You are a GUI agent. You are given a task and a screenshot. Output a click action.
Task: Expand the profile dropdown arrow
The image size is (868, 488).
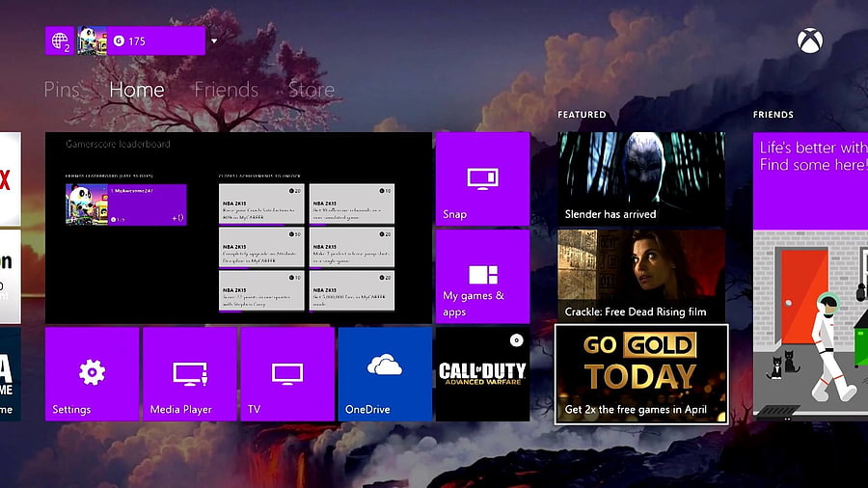(x=214, y=41)
